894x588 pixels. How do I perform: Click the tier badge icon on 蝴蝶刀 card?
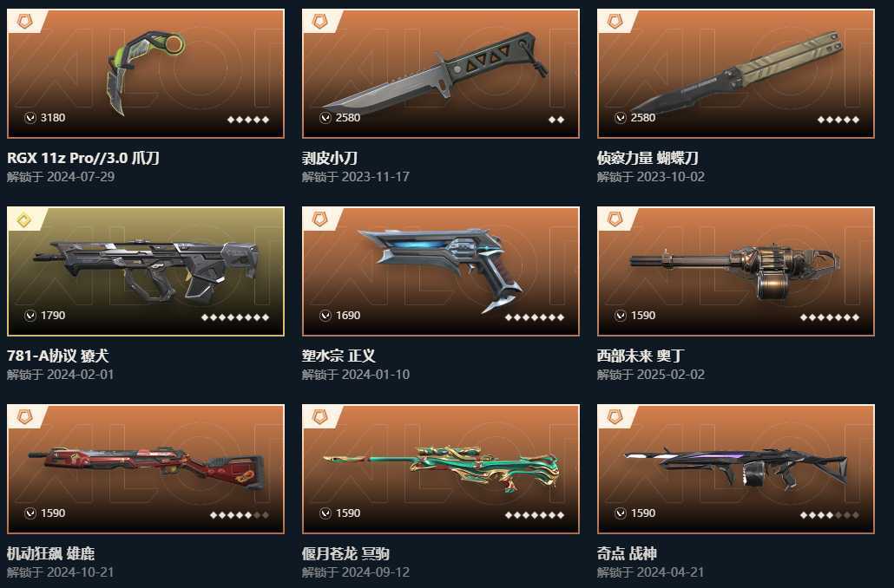614,22
